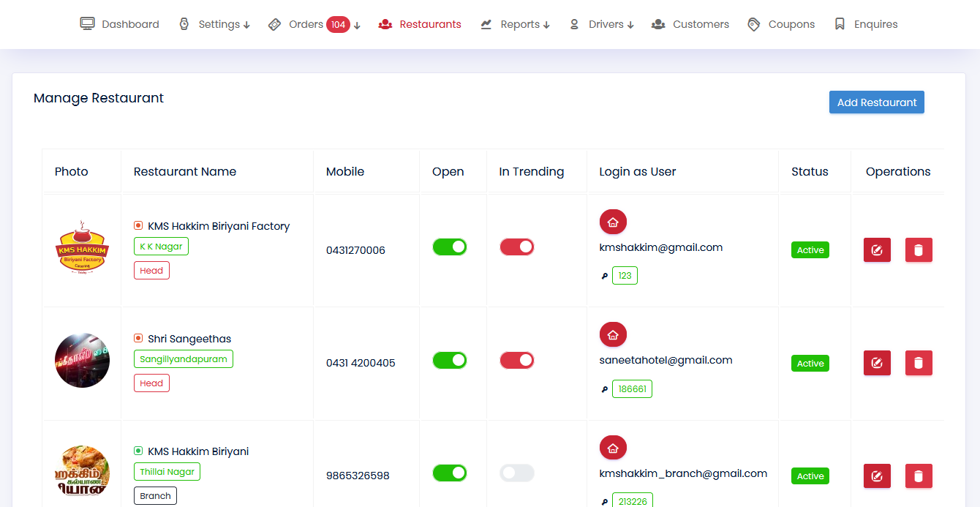Click the password tag 123
The width and height of the screenshot is (980, 507).
click(x=625, y=276)
